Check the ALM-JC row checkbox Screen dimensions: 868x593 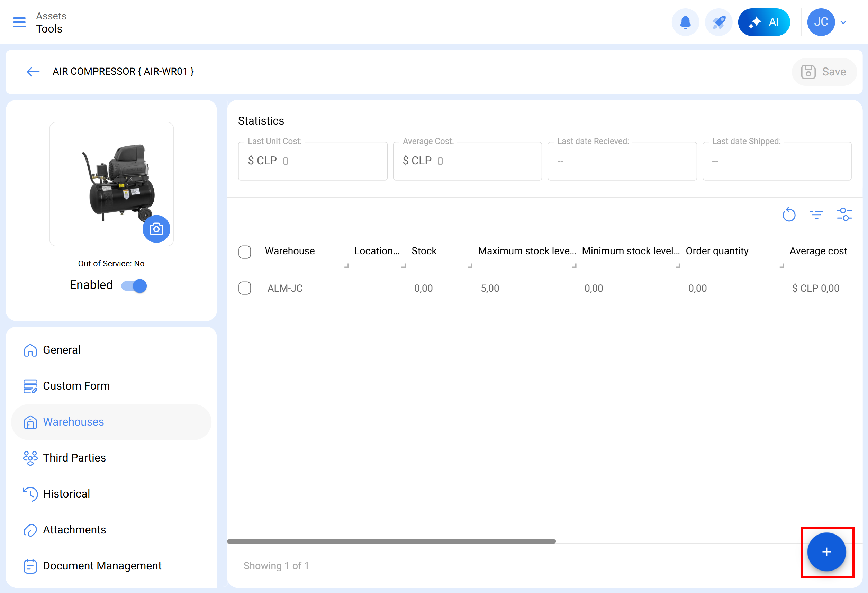(x=245, y=288)
